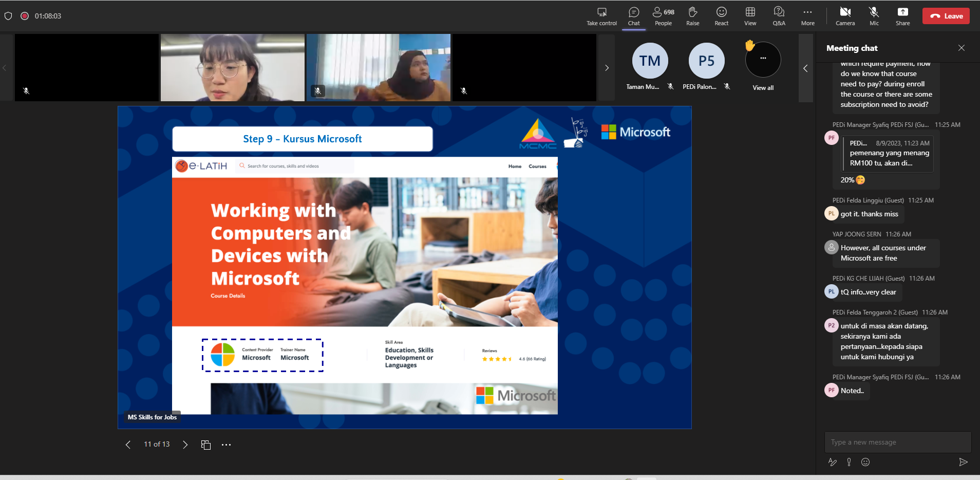Open Take control option
Viewport: 980px width, 480px height.
pyautogui.click(x=601, y=16)
